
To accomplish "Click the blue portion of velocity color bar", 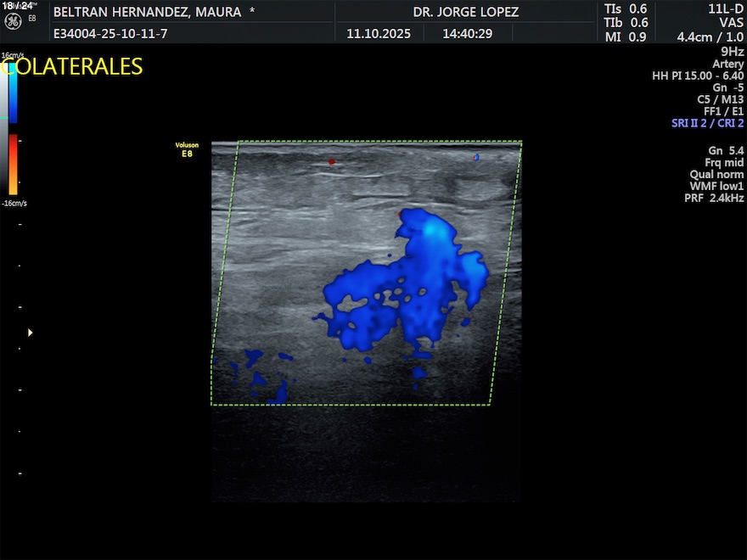I will (x=13, y=89).
